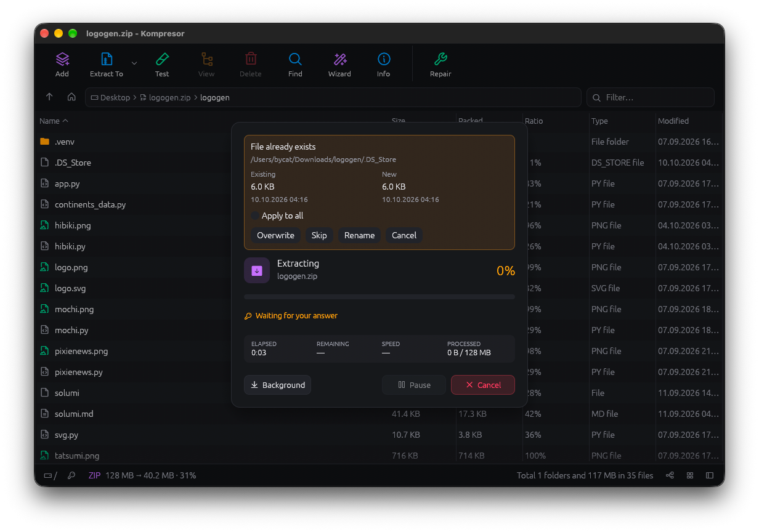Select pixienews.py in the list
This screenshot has width=759, height=532.
[x=379, y=372]
